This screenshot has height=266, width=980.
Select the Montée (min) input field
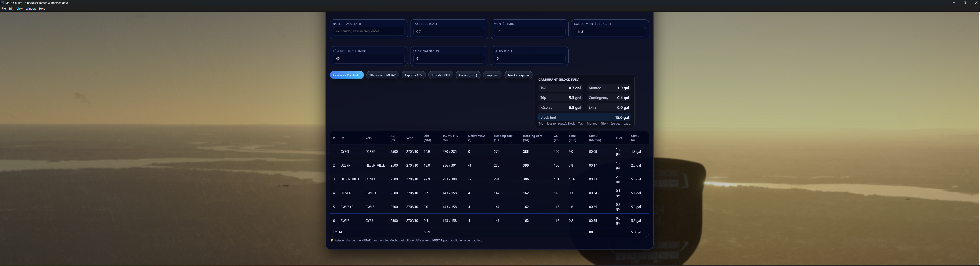click(x=529, y=32)
